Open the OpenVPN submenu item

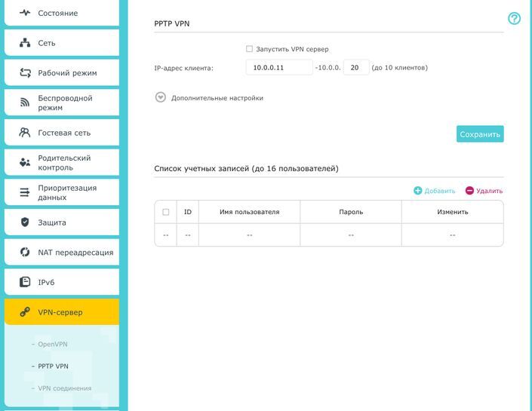tap(53, 344)
